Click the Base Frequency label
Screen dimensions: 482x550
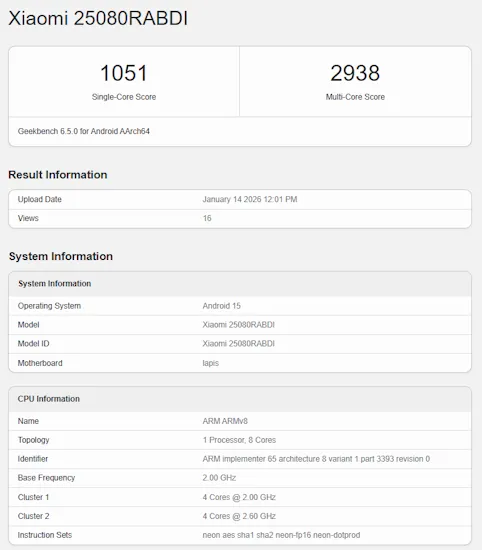click(x=46, y=478)
